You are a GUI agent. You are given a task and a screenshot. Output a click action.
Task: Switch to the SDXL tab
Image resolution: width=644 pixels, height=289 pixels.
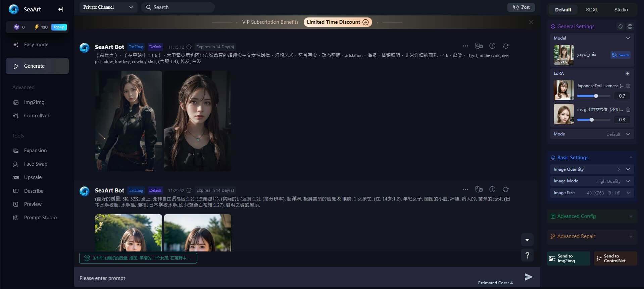coord(592,10)
